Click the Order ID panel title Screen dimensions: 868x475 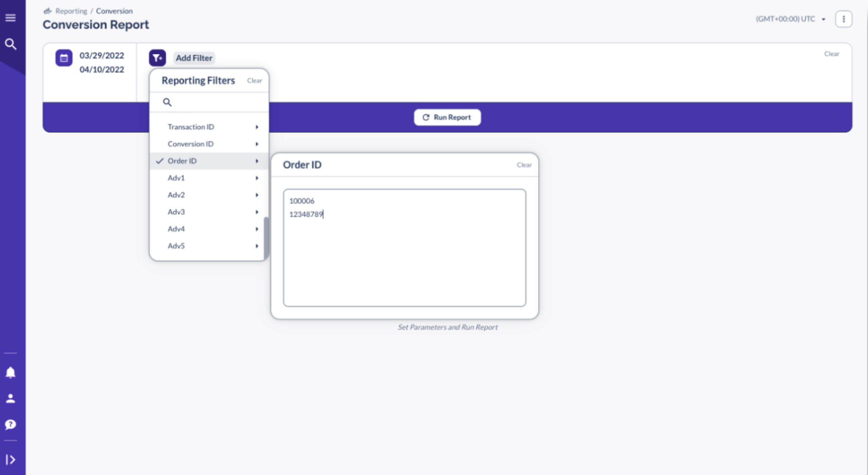click(x=302, y=165)
